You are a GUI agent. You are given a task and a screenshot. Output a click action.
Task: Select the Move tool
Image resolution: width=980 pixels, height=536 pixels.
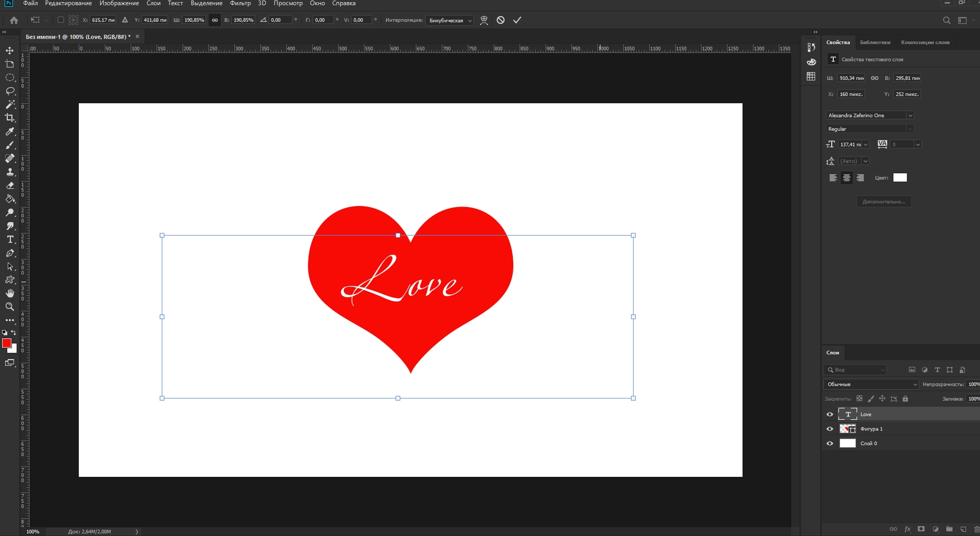(9, 50)
